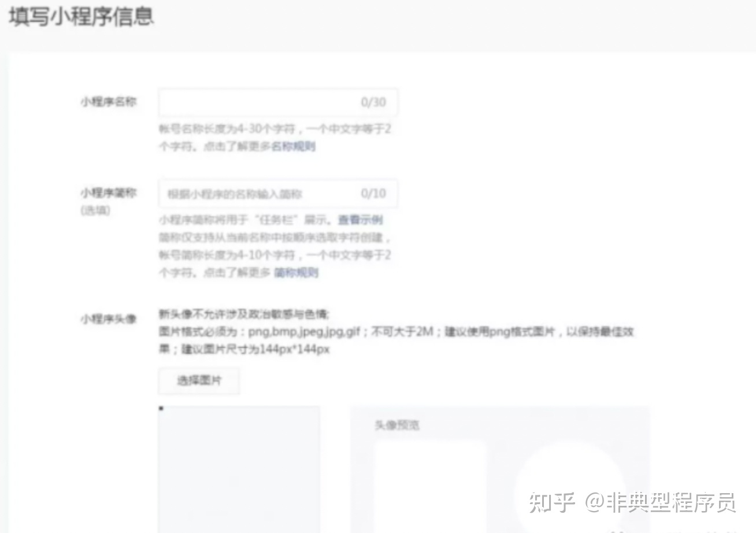Click the 0/30 character counter
The width and height of the screenshot is (756, 533).
pyautogui.click(x=373, y=102)
